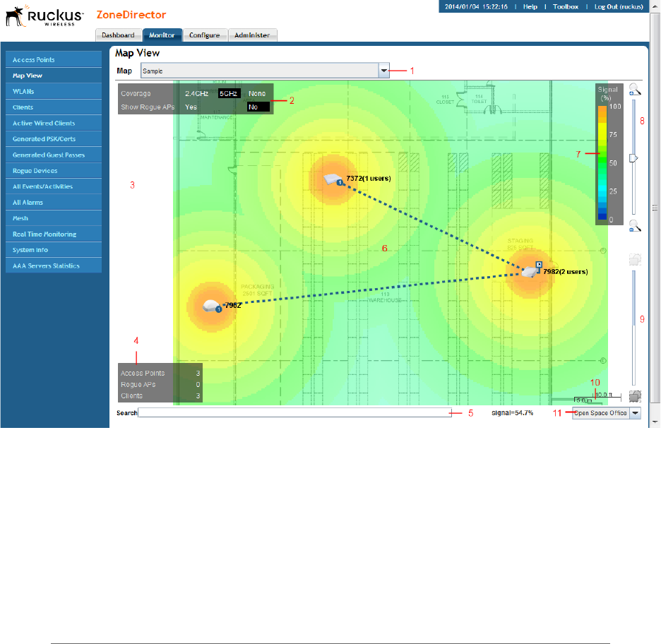Set Show Rogue APs to No
This screenshot has width=661, height=644.
pyautogui.click(x=258, y=107)
